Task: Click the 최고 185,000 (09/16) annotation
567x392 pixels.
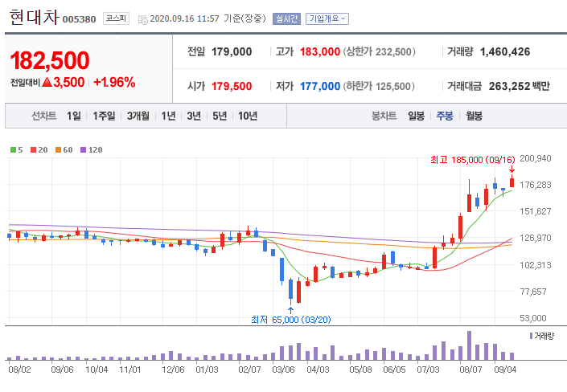Action: coord(473,160)
